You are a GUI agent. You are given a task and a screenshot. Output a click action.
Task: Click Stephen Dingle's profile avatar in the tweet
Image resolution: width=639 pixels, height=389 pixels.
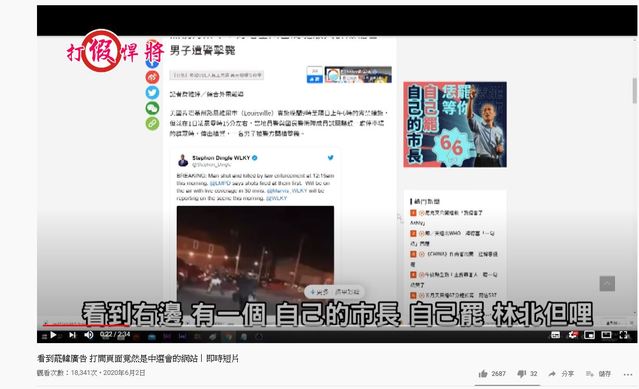[x=183, y=160]
